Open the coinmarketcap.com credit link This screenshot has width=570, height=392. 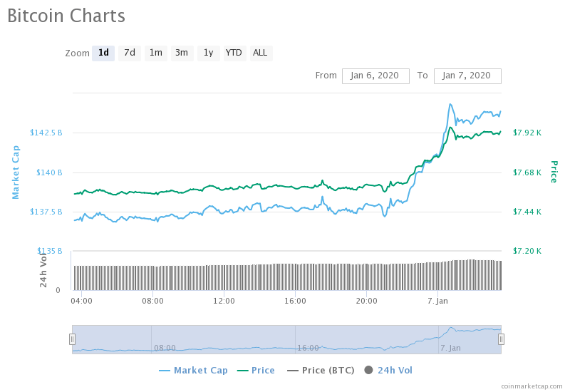tap(532, 386)
